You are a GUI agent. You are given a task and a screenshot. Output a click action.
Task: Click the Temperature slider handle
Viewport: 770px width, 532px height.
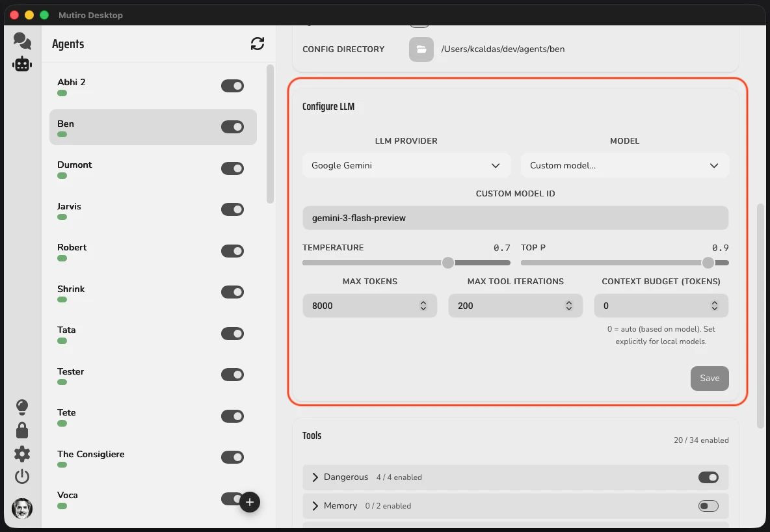click(x=447, y=263)
